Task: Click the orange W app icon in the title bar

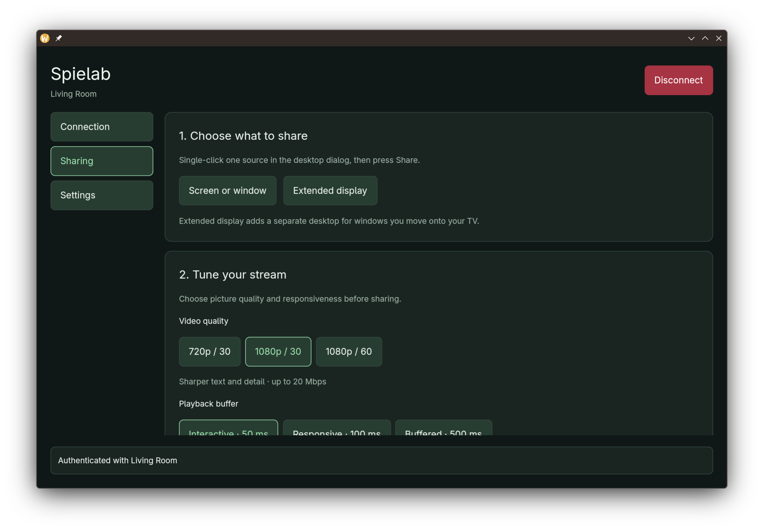Action: pyautogui.click(x=45, y=38)
